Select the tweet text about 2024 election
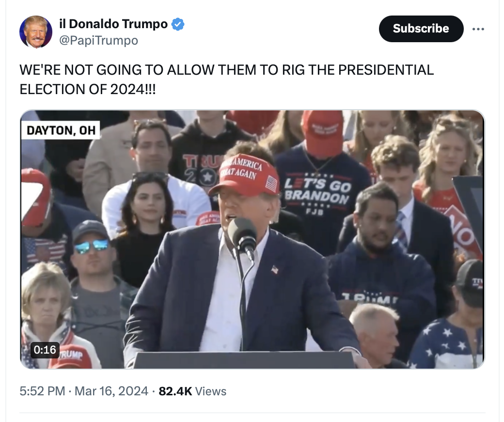The height and width of the screenshot is (422, 504). coord(227,80)
